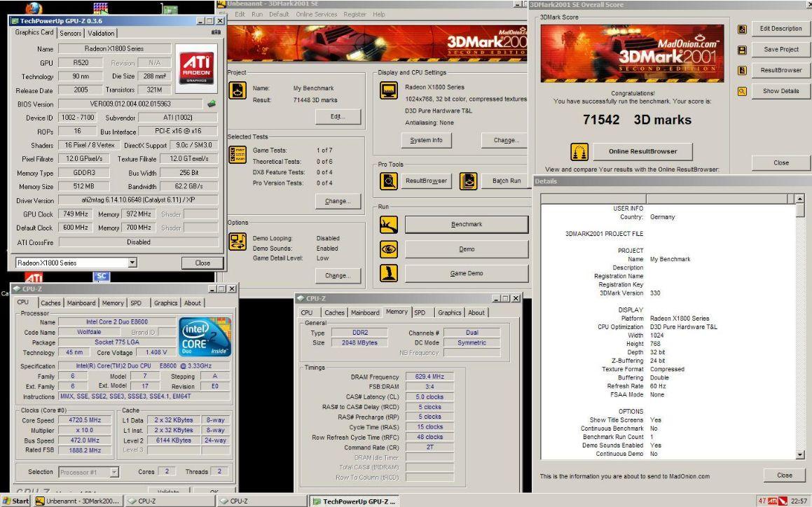
Task: Click the Selected Tests checklist icon
Action: pyautogui.click(x=238, y=155)
